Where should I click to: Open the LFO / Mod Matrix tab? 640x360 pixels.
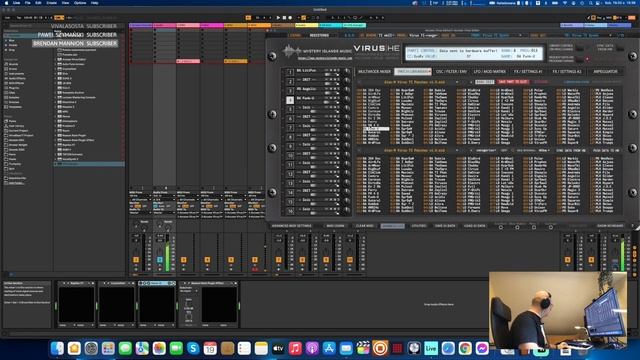489,72
